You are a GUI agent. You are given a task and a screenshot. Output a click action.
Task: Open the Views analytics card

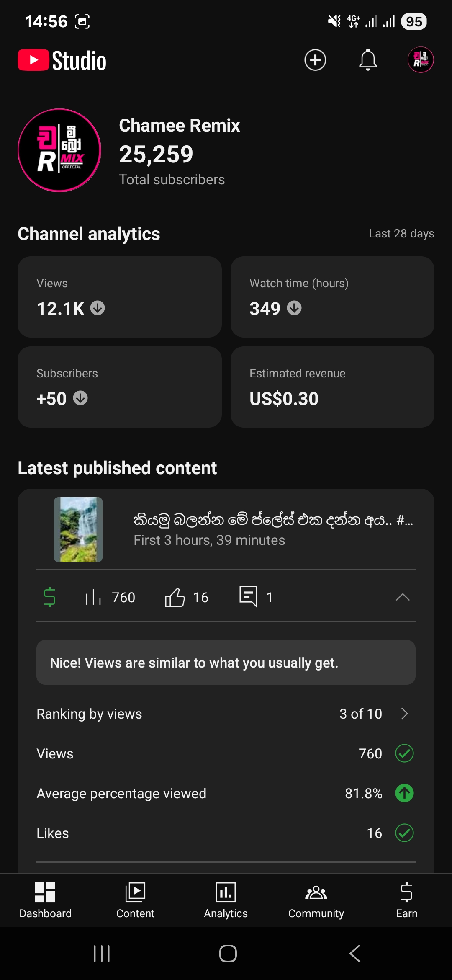tap(120, 297)
